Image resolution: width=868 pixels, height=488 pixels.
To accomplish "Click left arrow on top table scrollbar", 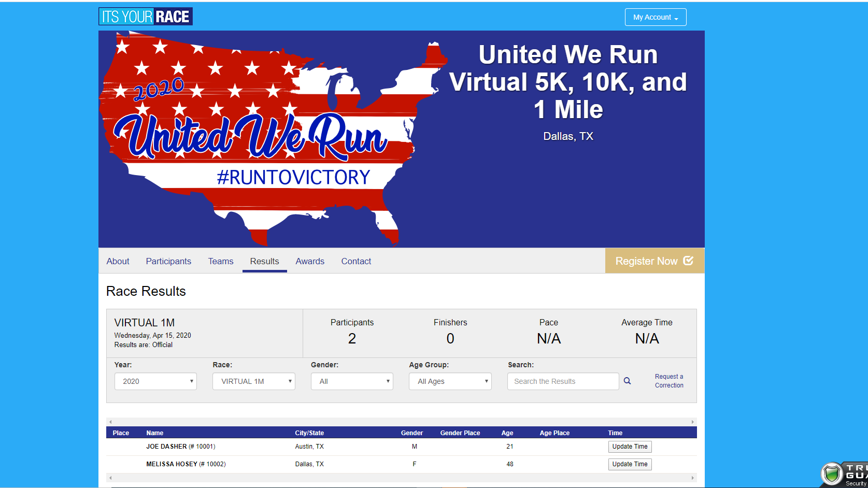I will click(x=110, y=422).
